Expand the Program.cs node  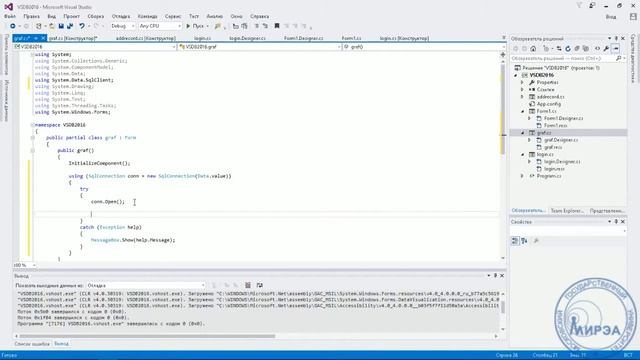click(x=522, y=176)
